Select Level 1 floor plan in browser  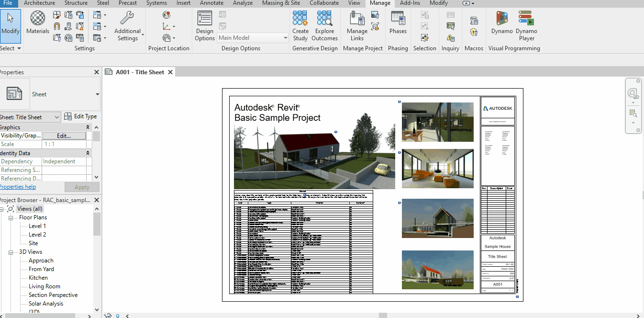37,226
